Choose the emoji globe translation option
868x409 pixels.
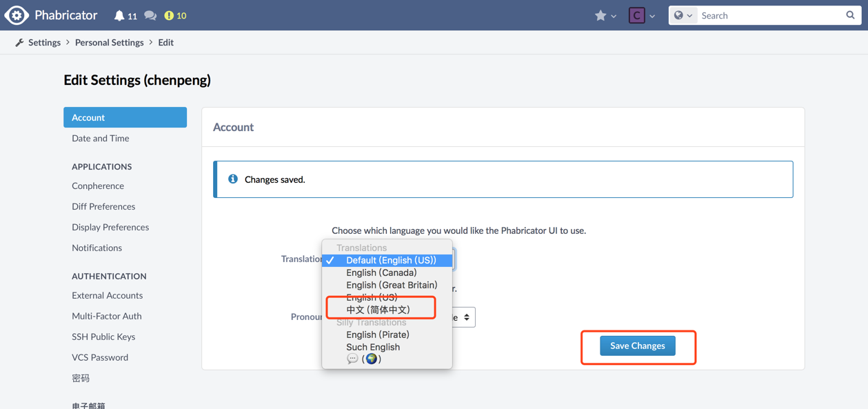[387, 359]
